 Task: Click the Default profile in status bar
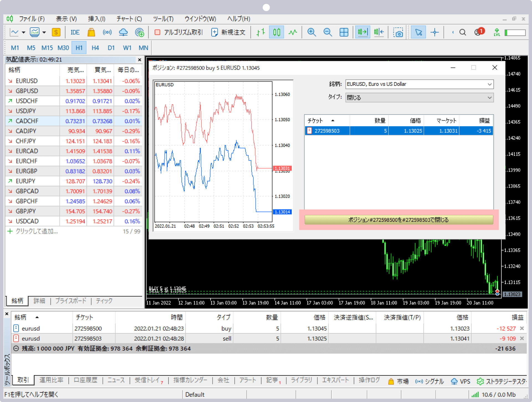195,395
